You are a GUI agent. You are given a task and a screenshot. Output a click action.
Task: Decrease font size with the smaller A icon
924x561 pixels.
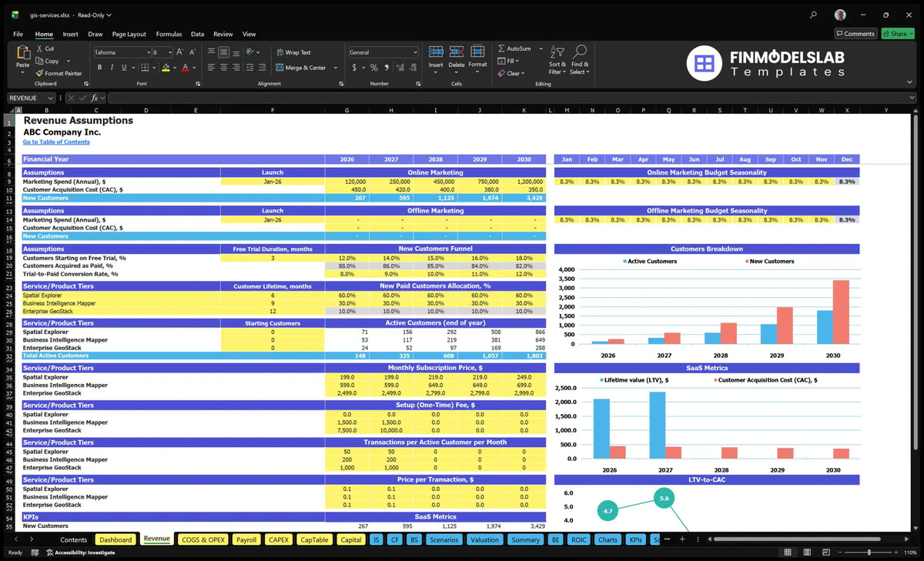[x=192, y=52]
